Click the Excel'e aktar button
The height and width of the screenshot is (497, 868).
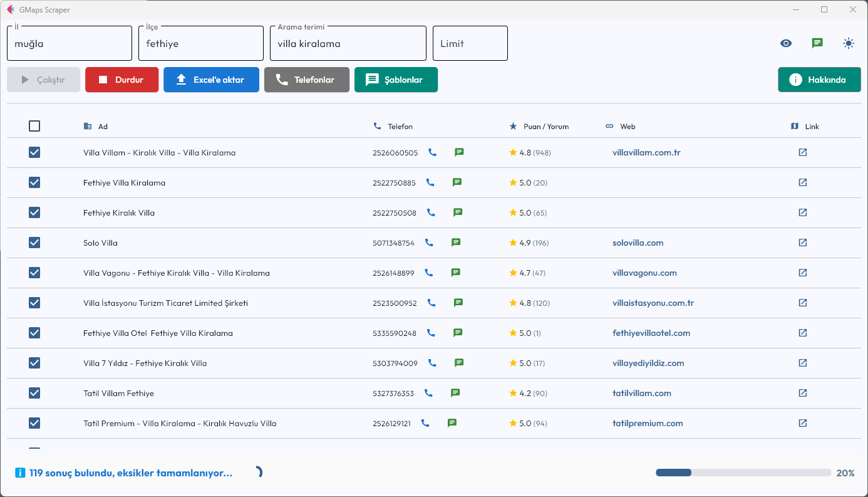211,80
